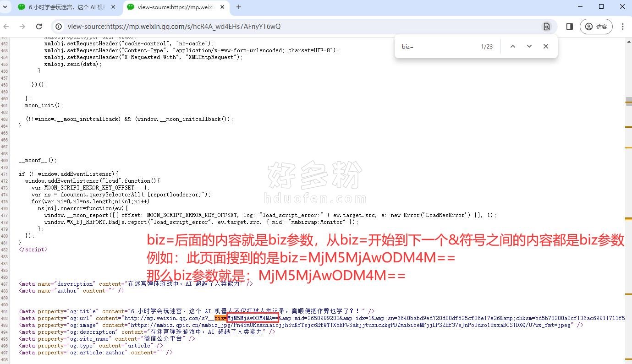Click the find-in-page icon in address bar
Viewport: 632px width, 364px height.
click(546, 27)
